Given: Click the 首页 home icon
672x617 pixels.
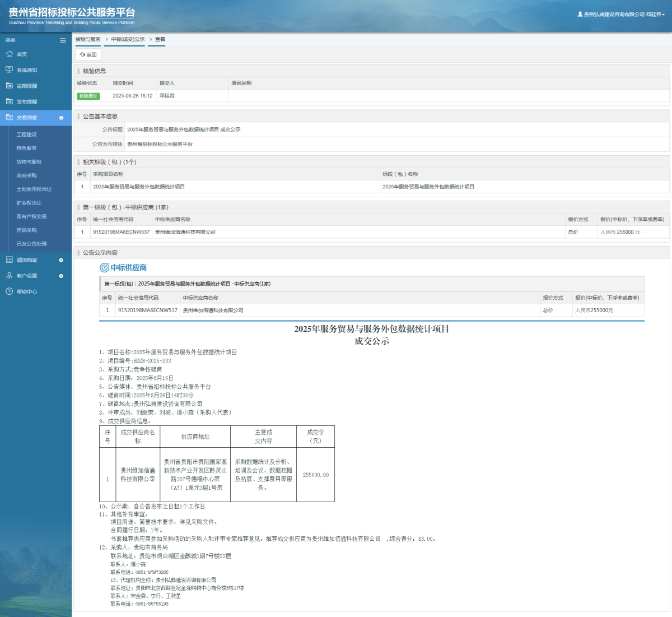Looking at the screenshot, I should point(9,54).
